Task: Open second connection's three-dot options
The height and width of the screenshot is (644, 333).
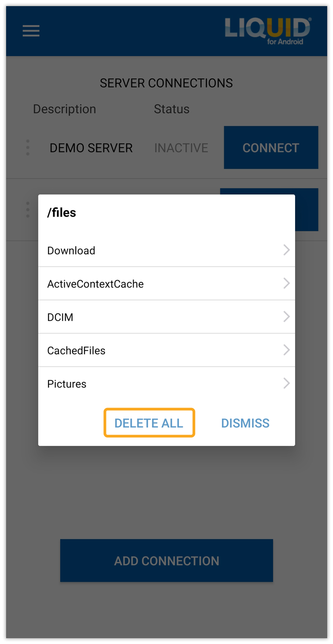Action: tap(28, 210)
